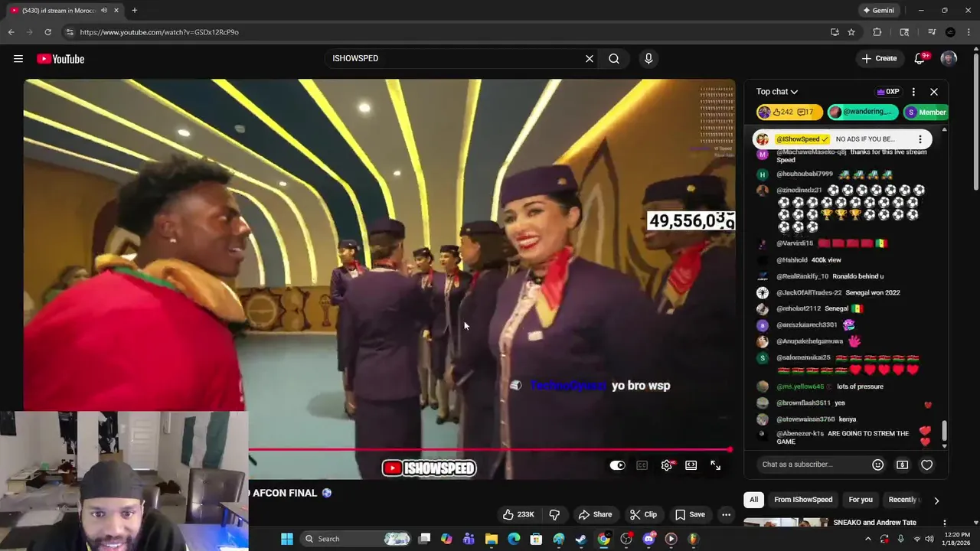Select the All filter chip
This screenshot has width=980, height=551.
[753, 500]
